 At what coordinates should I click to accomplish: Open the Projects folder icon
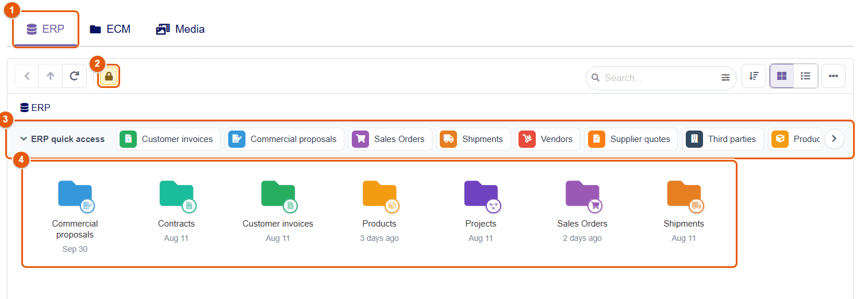[481, 195]
